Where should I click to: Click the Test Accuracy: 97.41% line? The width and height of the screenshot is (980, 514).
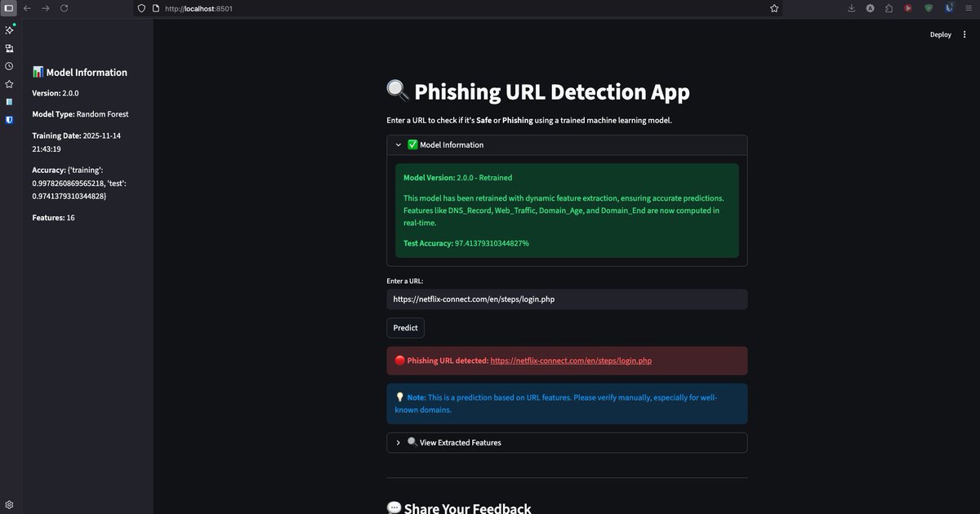coord(466,243)
